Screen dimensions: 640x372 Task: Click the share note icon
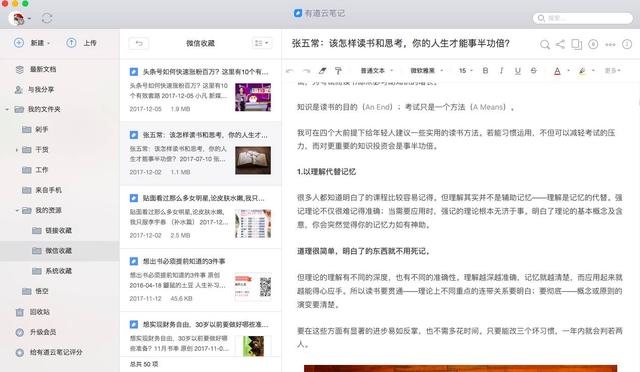(560, 44)
